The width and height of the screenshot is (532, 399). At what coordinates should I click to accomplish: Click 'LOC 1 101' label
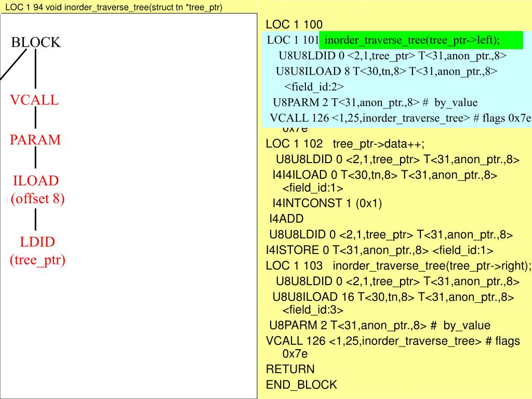293,40
